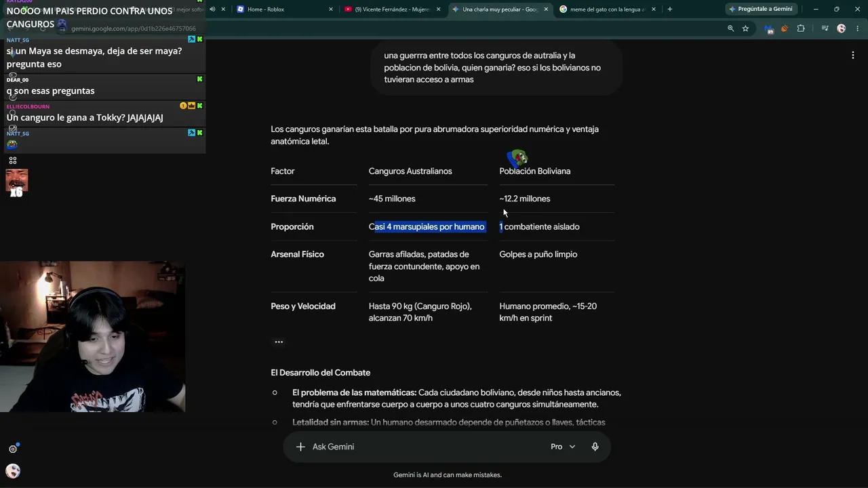868x488 pixels.
Task: Click the orange extension icon in toolbar
Action: click(x=785, y=28)
